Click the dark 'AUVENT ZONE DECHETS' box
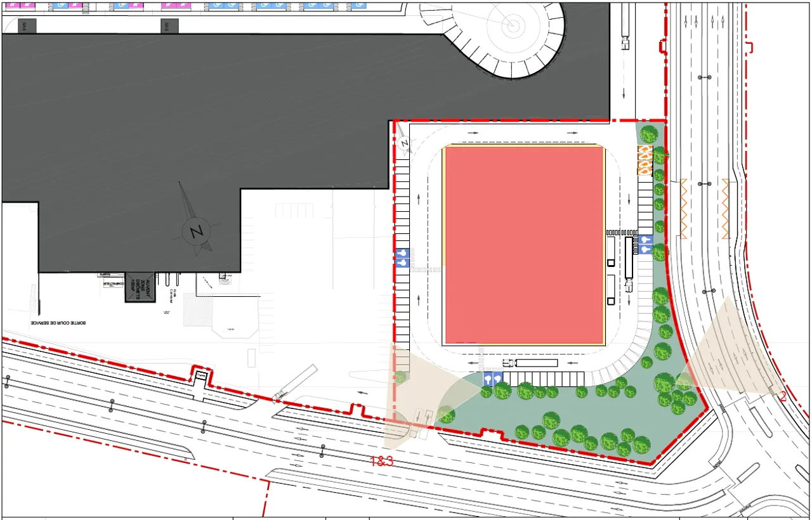Viewport: 812px width, 520px height. coord(140,287)
